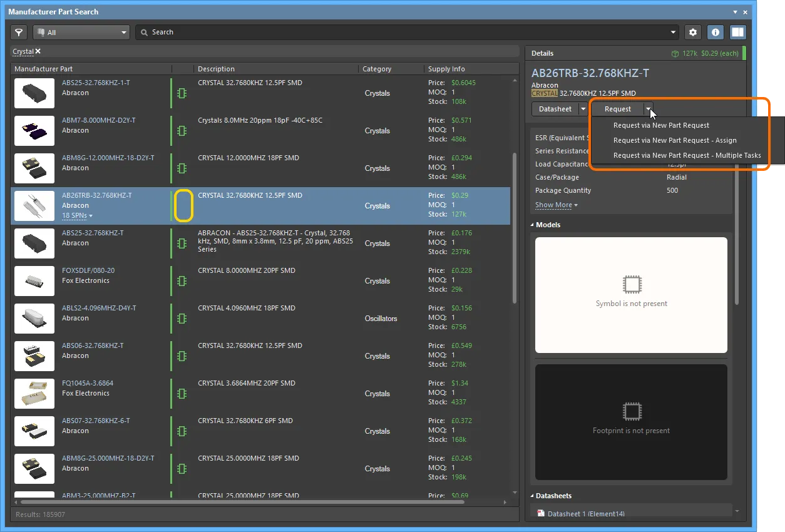Open the Datasheet button dropdown arrow

(x=583, y=109)
